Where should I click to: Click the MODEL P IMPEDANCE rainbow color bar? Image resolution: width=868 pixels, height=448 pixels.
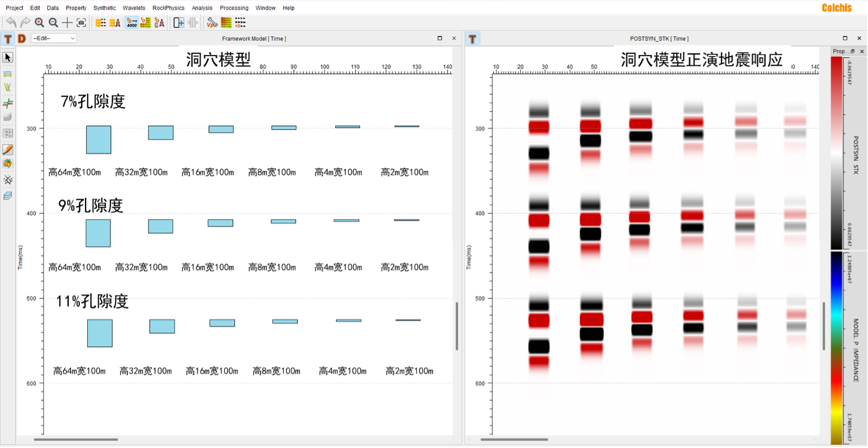click(836, 348)
